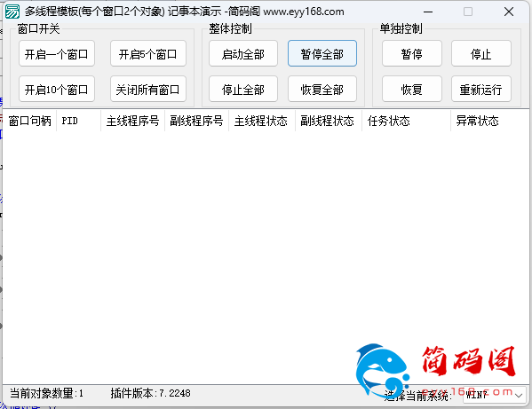Click 暂停 under 单独控制
This screenshot has width=532, height=409.
(x=412, y=53)
